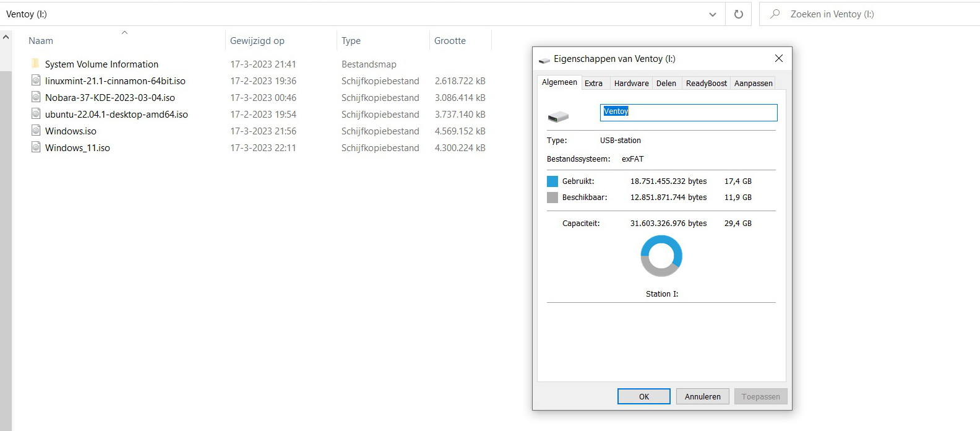Click the refresh icon next to address bar
Viewport: 980px width, 431px height.
738,14
